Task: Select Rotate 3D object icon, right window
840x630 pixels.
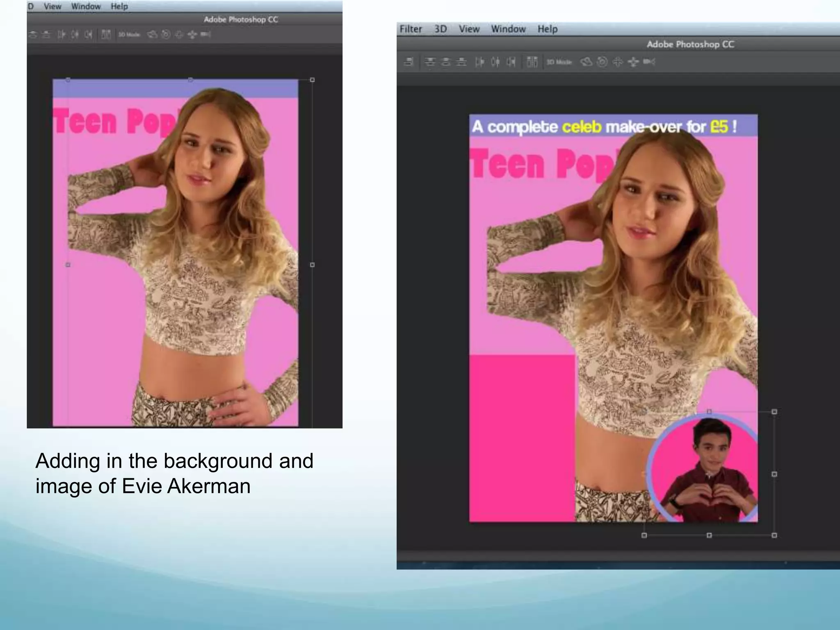Action: (587, 62)
